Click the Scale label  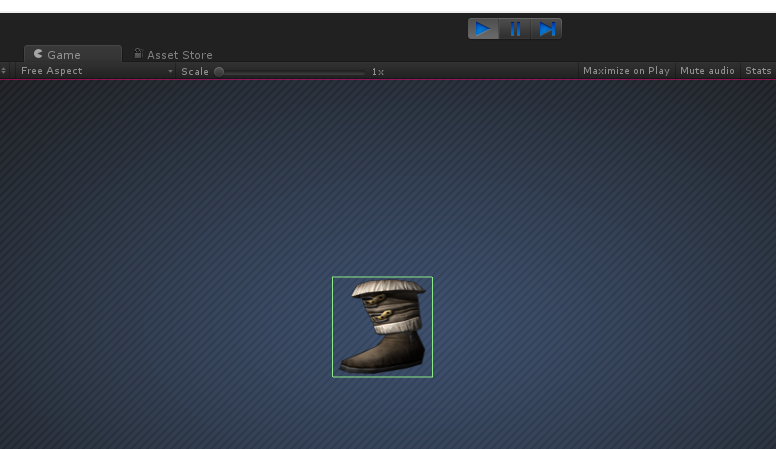tap(195, 72)
